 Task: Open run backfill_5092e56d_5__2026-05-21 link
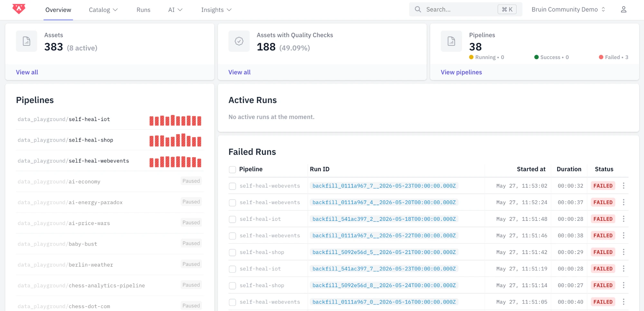[x=384, y=252]
